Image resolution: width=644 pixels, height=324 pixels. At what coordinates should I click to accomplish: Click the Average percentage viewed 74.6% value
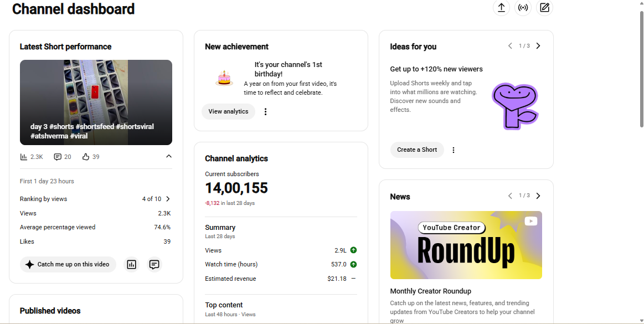pos(162,227)
